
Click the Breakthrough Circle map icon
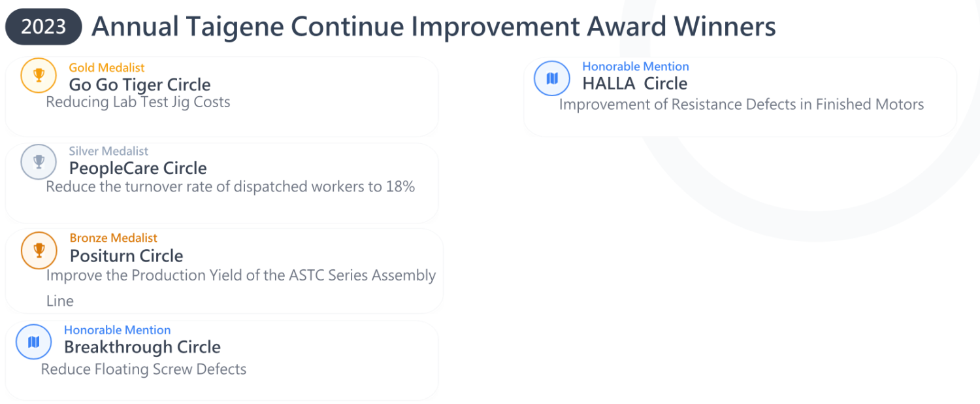point(33,342)
